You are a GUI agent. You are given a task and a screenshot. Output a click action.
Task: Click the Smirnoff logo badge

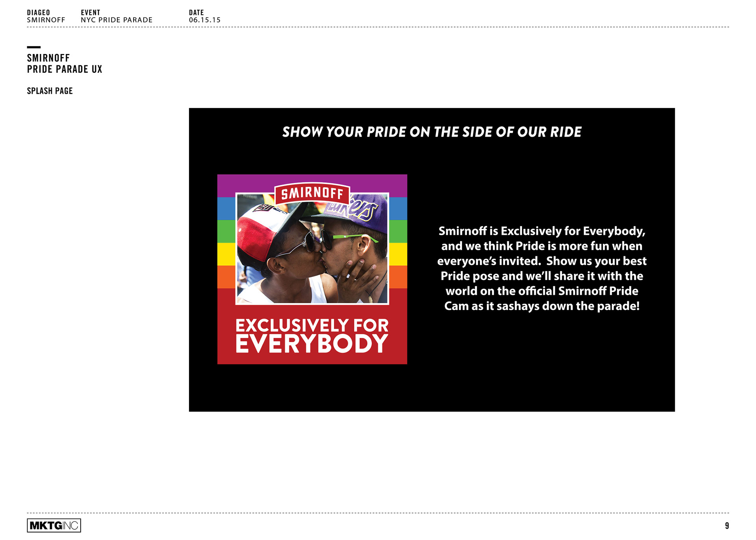[312, 193]
